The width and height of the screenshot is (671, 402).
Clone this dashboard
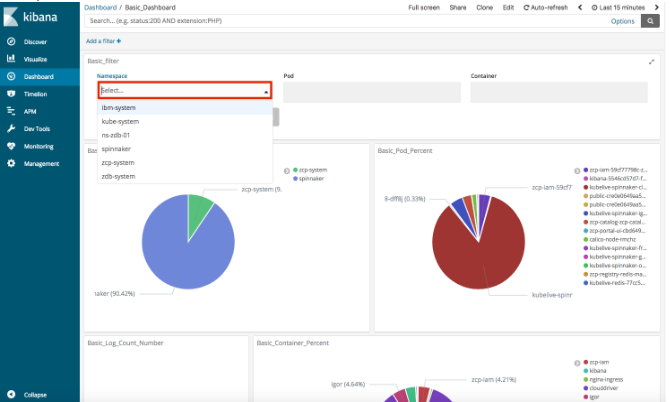pos(484,7)
